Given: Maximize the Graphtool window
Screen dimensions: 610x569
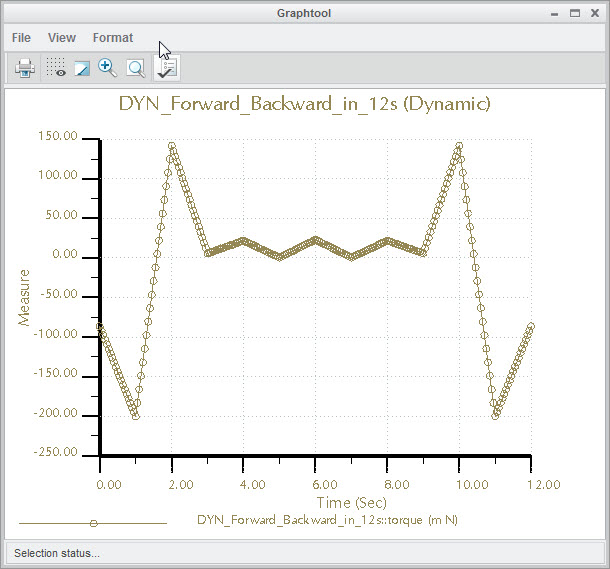Looking at the screenshot, I should (575, 13).
